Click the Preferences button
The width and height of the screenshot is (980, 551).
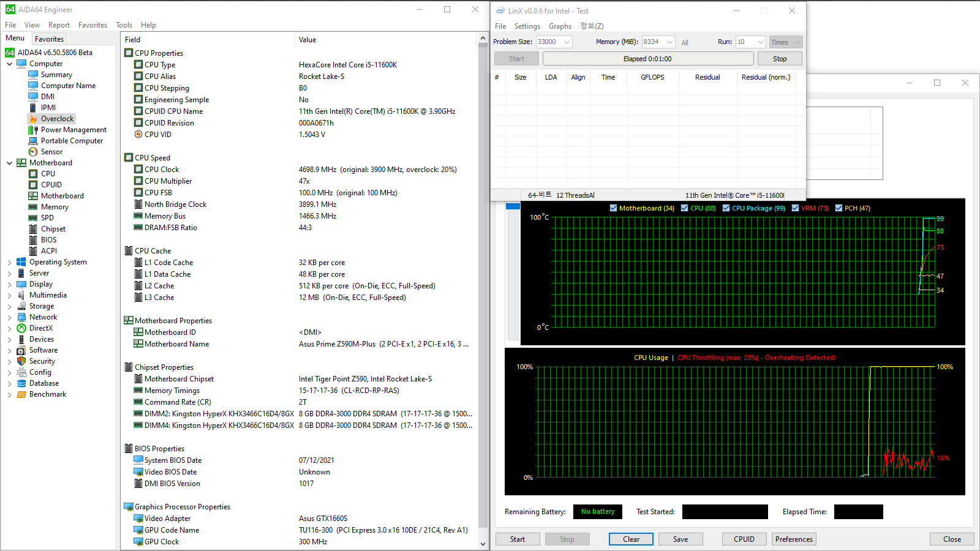click(794, 539)
